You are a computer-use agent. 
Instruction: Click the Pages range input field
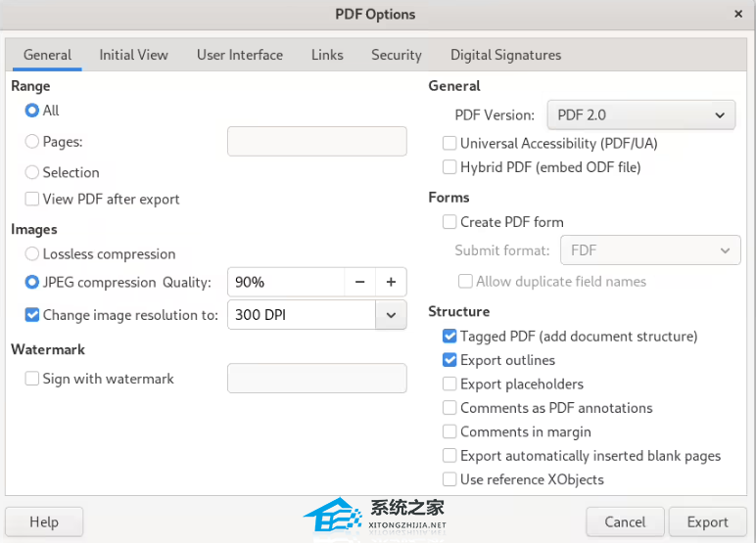tap(316, 142)
